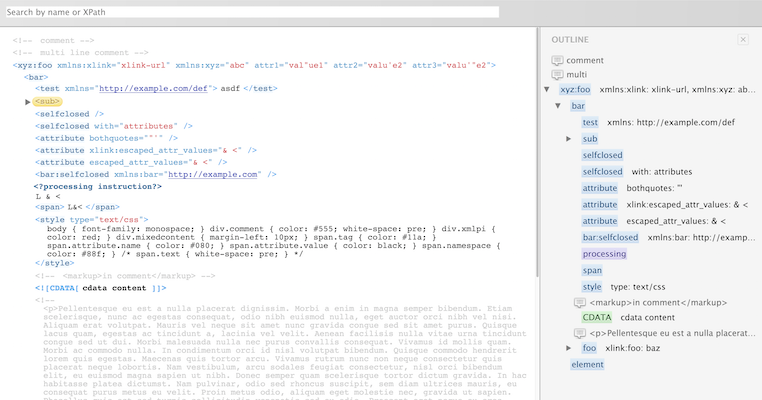Click the Search by name or XPath field
762x400 pixels.
[x=252, y=12]
